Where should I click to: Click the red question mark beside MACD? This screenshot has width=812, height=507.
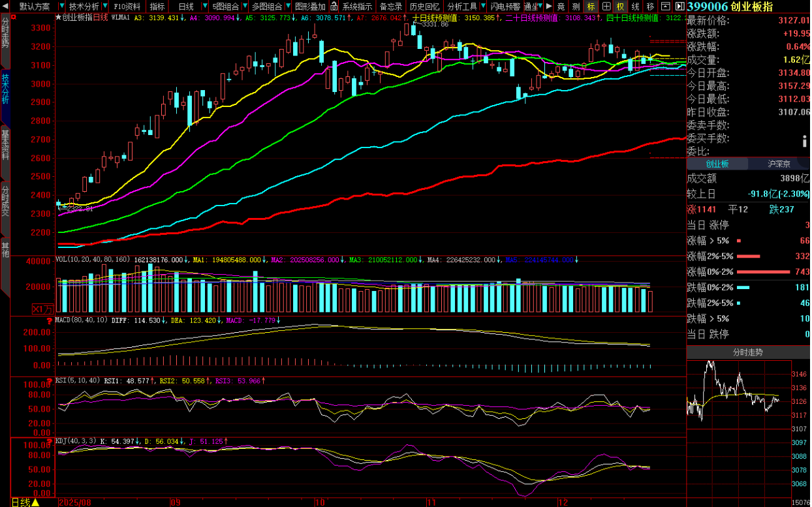(x=50, y=321)
